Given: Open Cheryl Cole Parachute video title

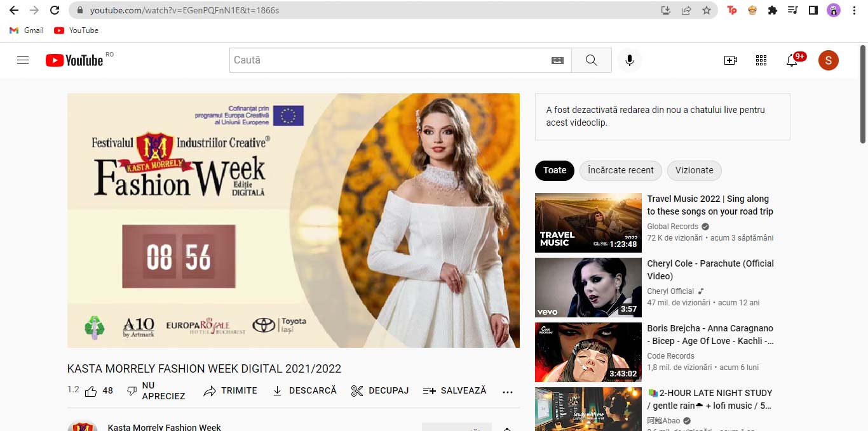Looking at the screenshot, I should tap(710, 270).
